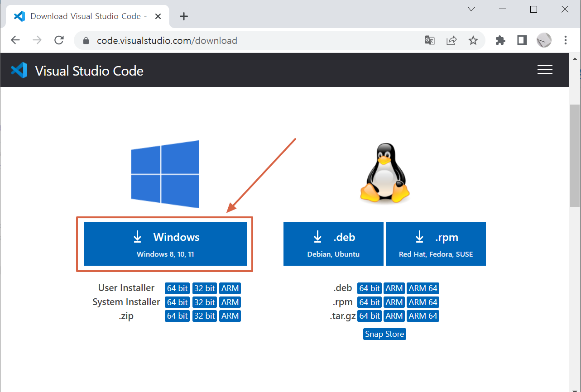Close the Download Visual Studio Code tab
This screenshot has height=392, width=581.
[x=158, y=16]
